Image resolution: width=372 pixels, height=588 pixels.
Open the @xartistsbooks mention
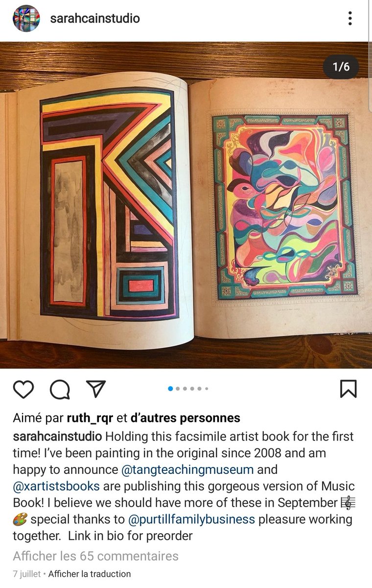click(56, 486)
